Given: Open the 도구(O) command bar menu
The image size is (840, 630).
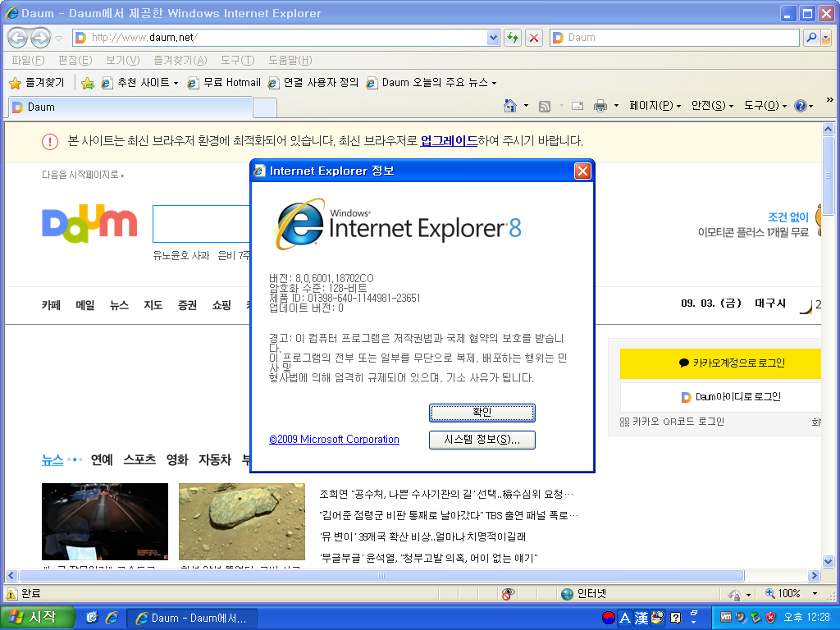Looking at the screenshot, I should 765,106.
